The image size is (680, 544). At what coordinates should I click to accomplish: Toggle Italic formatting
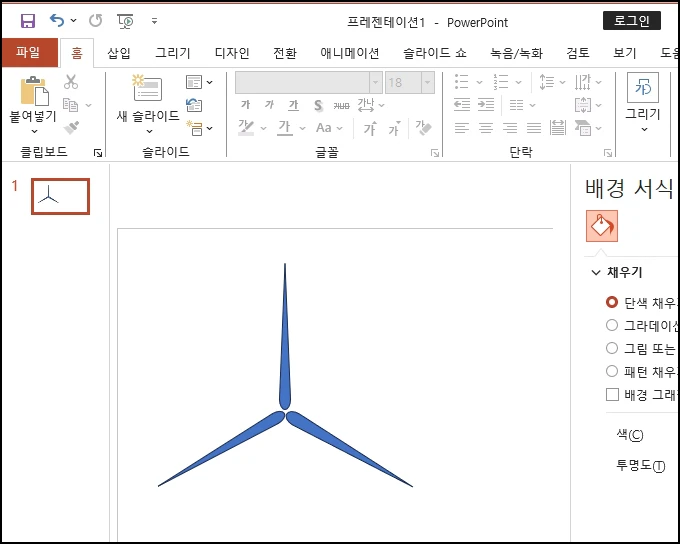[x=269, y=105]
